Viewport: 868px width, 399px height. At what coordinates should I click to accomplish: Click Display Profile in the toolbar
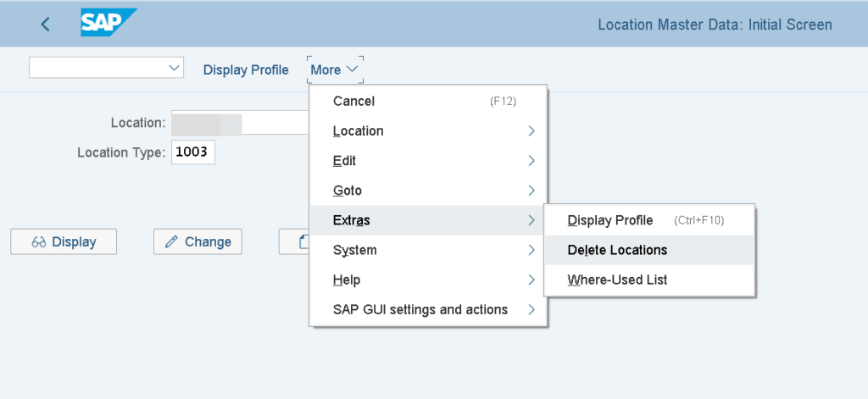click(x=246, y=69)
